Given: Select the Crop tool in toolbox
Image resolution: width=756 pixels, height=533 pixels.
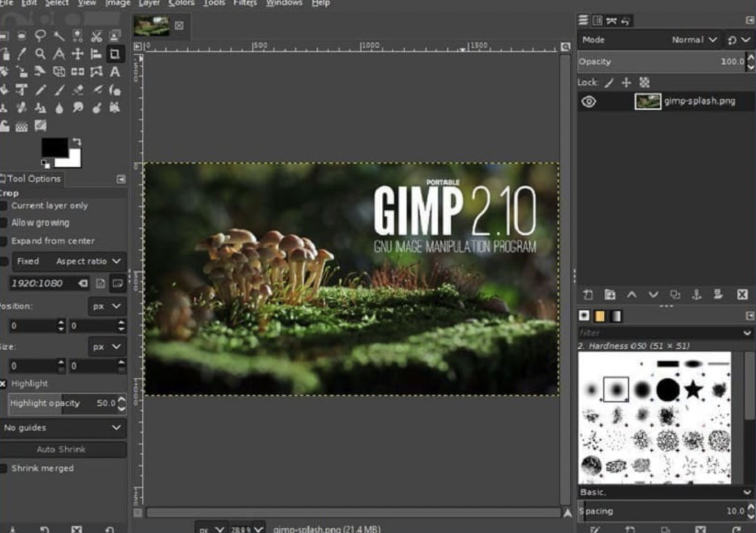Looking at the screenshot, I should 115,54.
